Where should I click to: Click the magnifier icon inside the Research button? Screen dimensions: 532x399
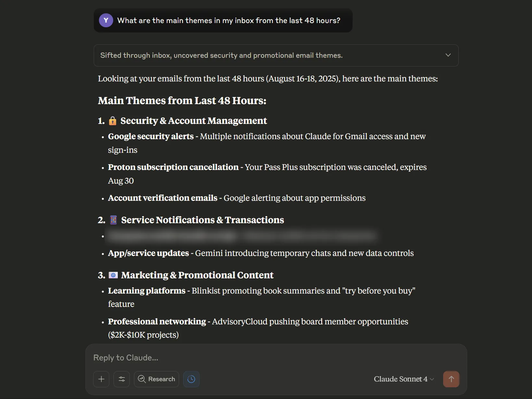[x=142, y=379]
